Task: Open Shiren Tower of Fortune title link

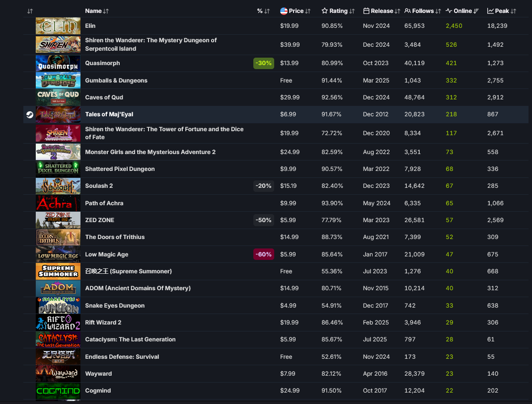Action: click(164, 133)
